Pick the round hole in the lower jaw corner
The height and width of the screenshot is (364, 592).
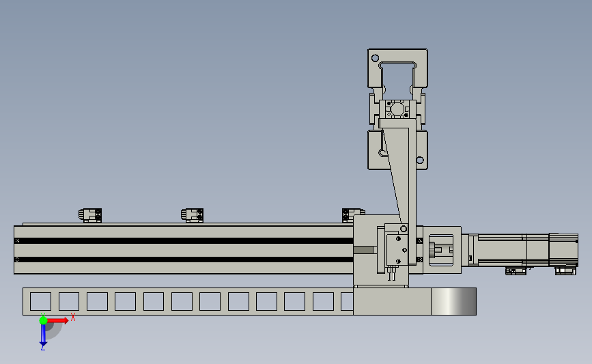coord(420,160)
